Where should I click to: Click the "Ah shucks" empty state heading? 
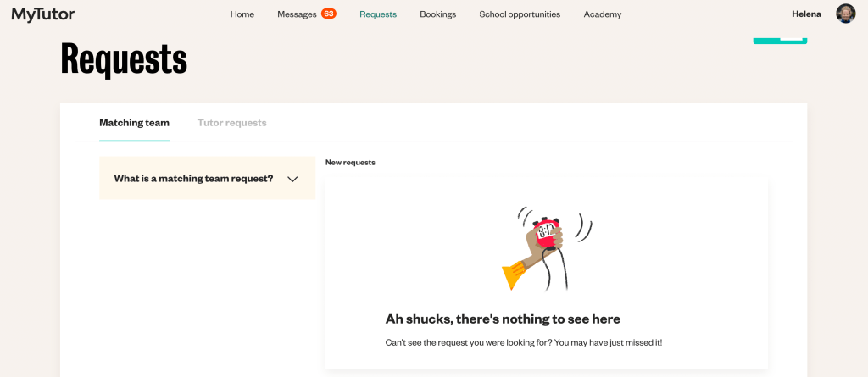pos(503,319)
